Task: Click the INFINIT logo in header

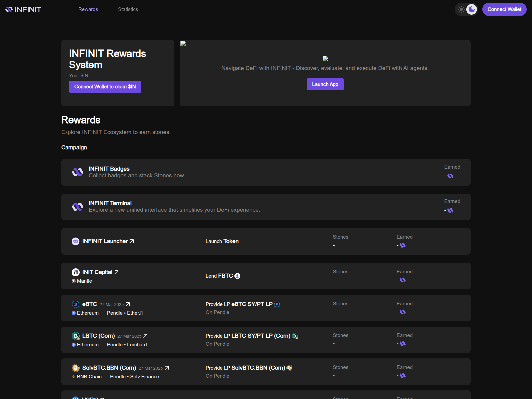Action: 23,9
